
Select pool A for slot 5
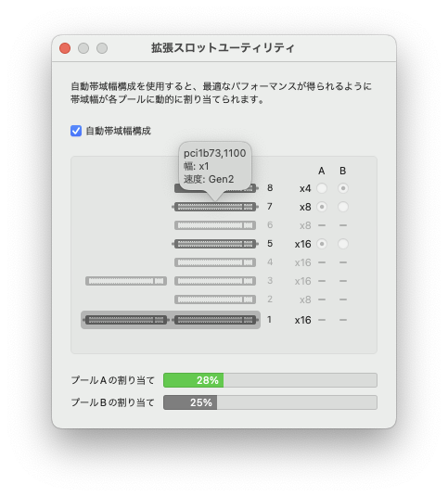[322, 244]
